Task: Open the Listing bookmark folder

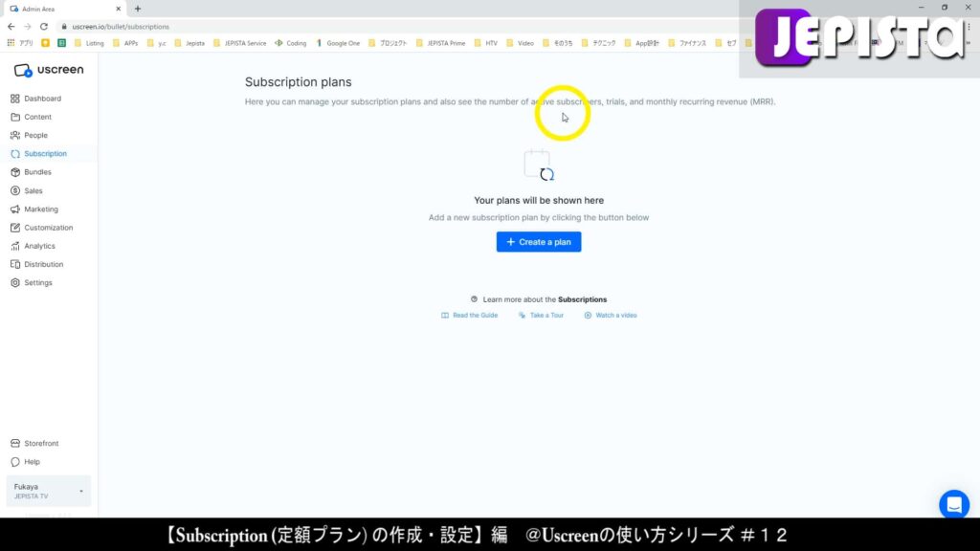Action: tap(89, 43)
